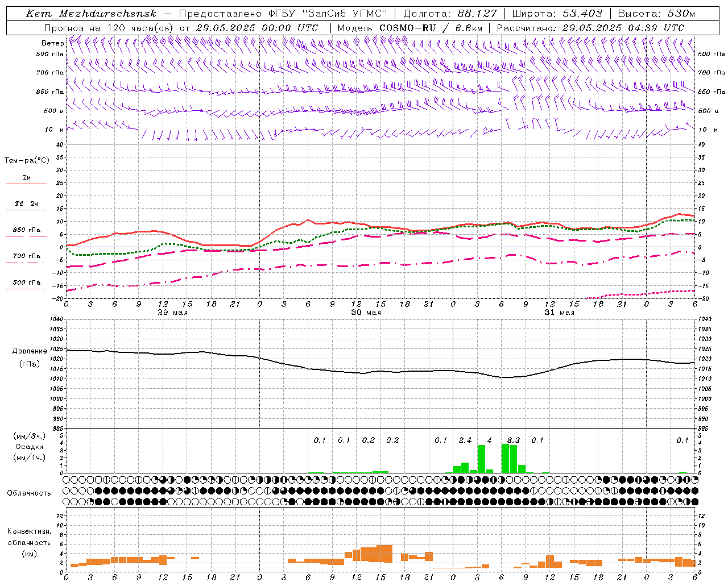
Task: Click the 29 мая date label
Action: (172, 313)
